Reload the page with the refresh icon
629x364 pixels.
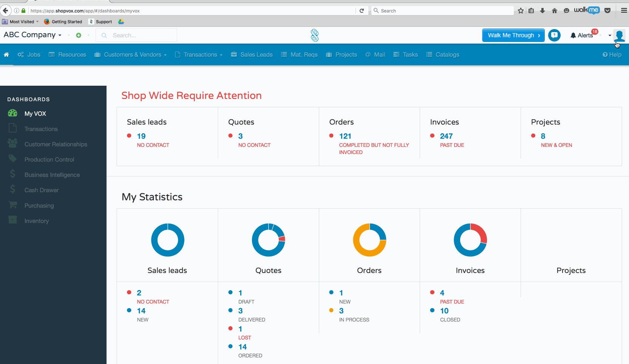click(x=362, y=11)
